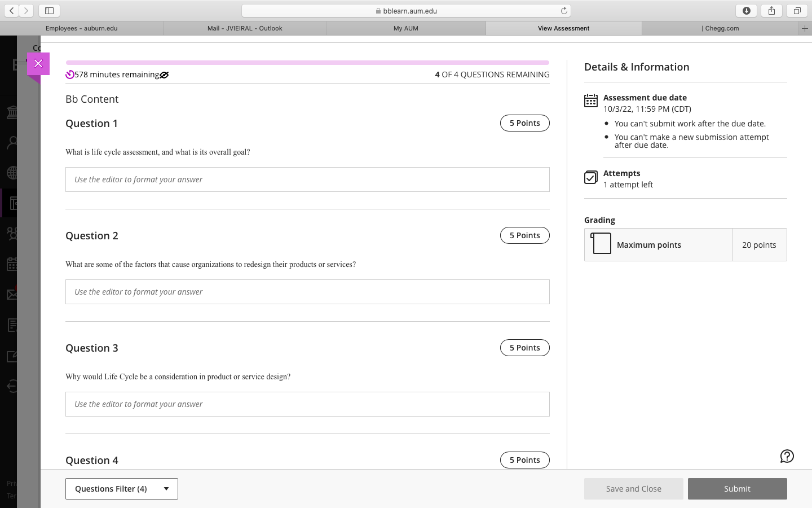Click the Question 1 answer editor

[x=307, y=179]
